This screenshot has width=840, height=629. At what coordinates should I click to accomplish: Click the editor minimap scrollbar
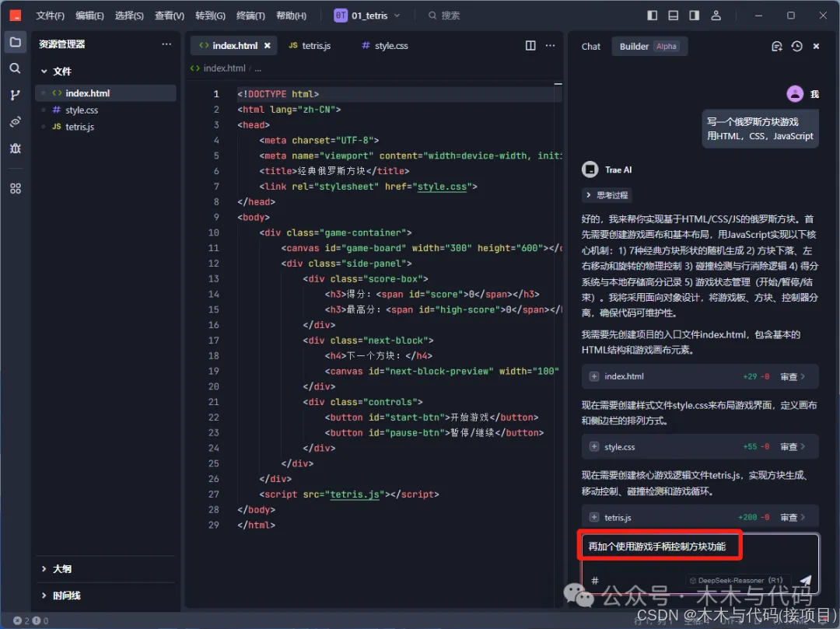(x=558, y=83)
